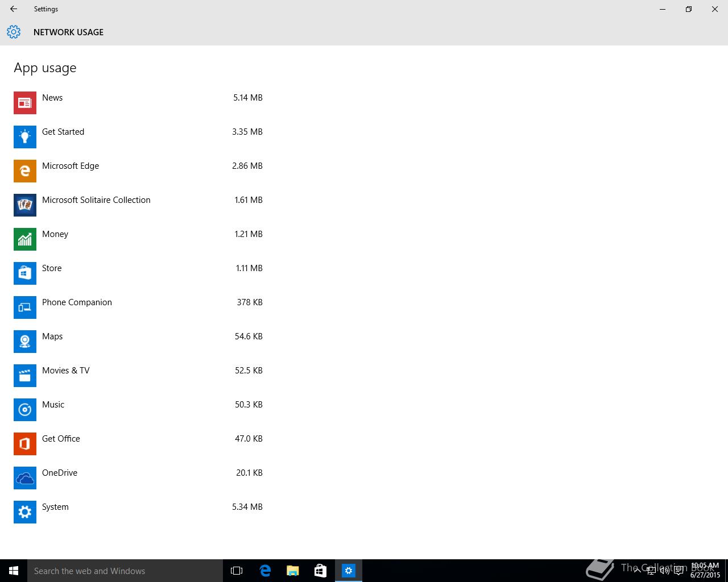Open File Explorer from the taskbar
The height and width of the screenshot is (582, 728).
(292, 571)
